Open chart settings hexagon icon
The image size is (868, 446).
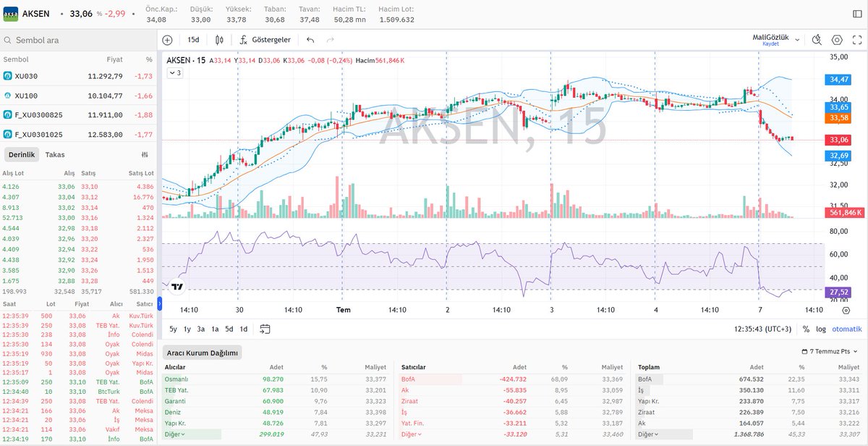click(x=837, y=41)
